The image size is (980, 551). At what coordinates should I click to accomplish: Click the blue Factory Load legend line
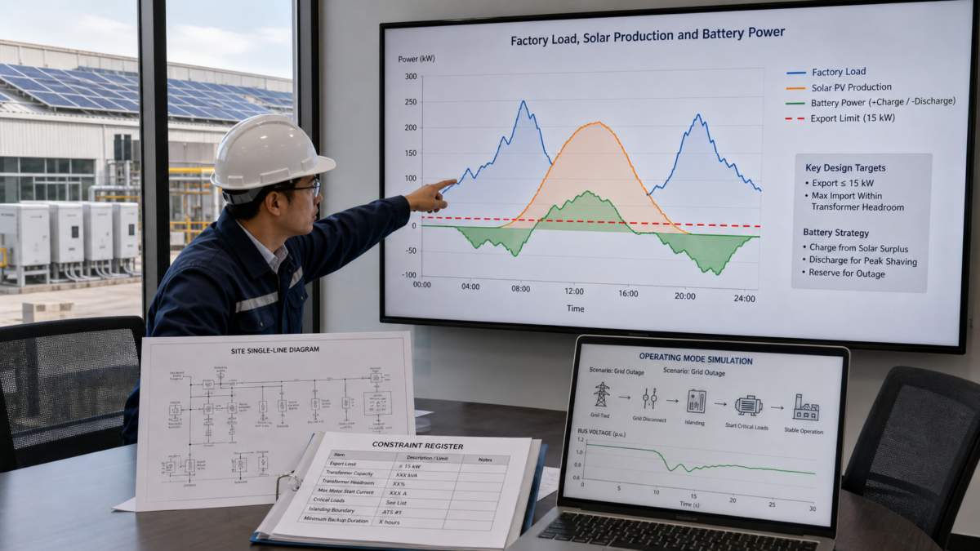[x=796, y=73]
